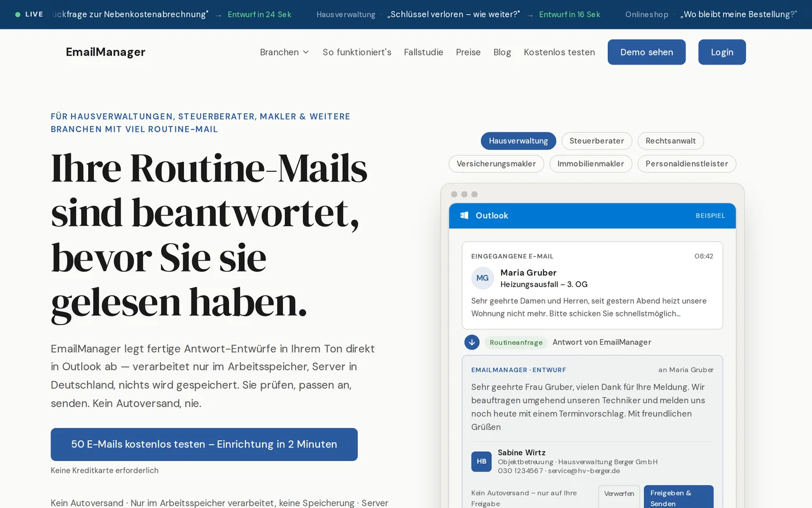The image size is (812, 508).
Task: Click the sender name Maria Gruber
Action: click(528, 273)
